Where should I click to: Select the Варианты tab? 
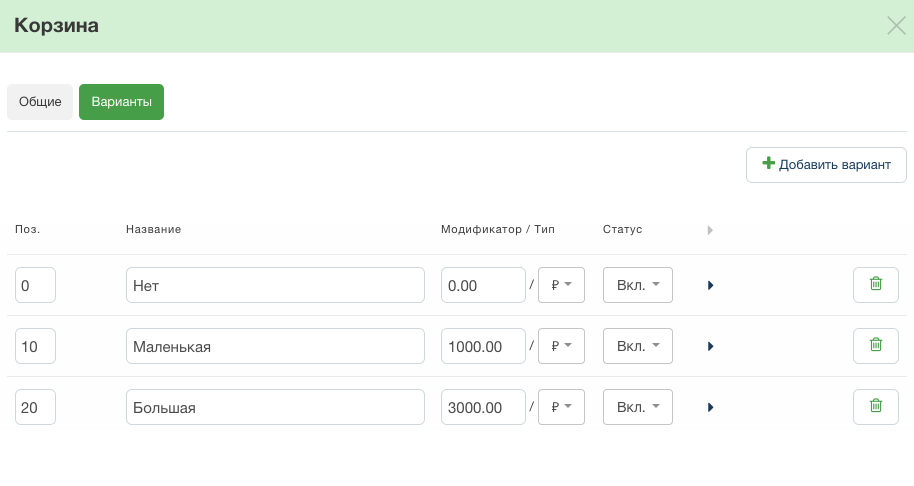[x=121, y=102]
